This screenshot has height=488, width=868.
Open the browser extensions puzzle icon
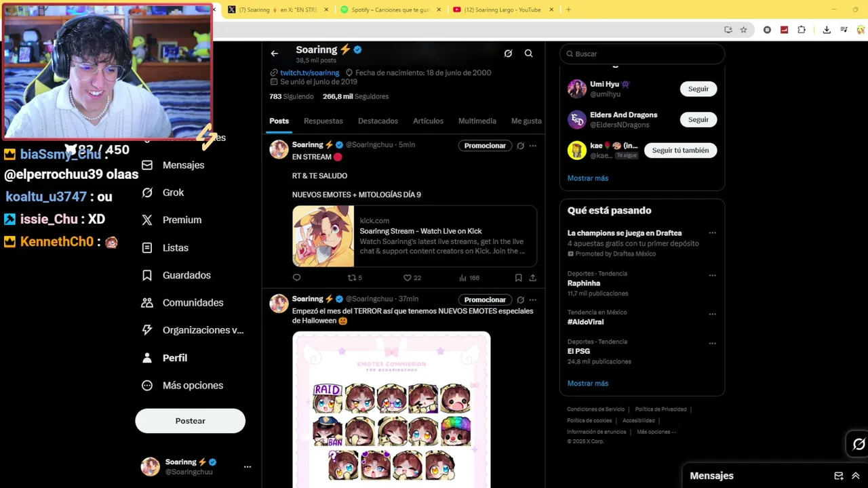(802, 30)
